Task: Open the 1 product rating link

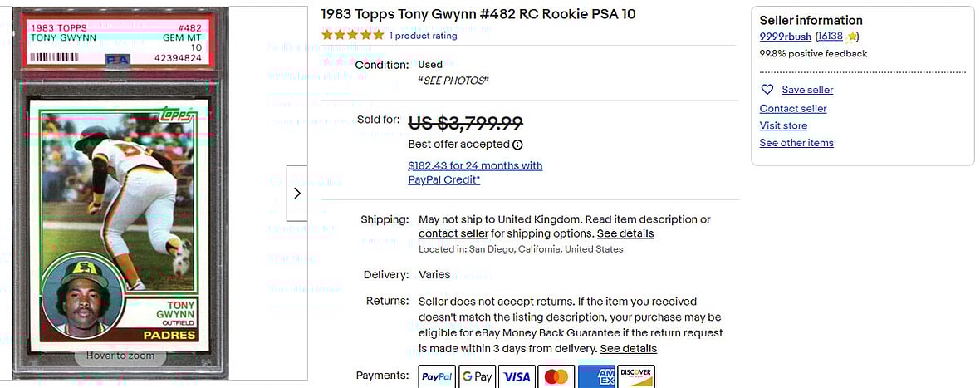Action: pos(424,36)
